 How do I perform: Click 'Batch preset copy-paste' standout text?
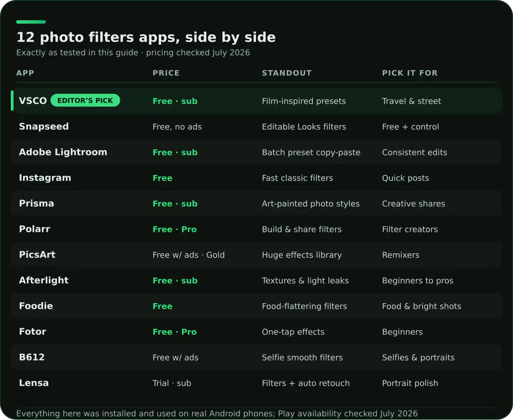click(x=311, y=152)
